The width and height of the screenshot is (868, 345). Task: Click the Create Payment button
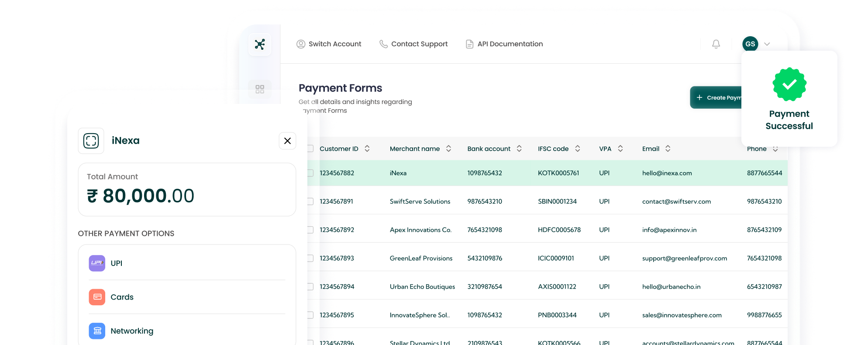pyautogui.click(x=716, y=97)
